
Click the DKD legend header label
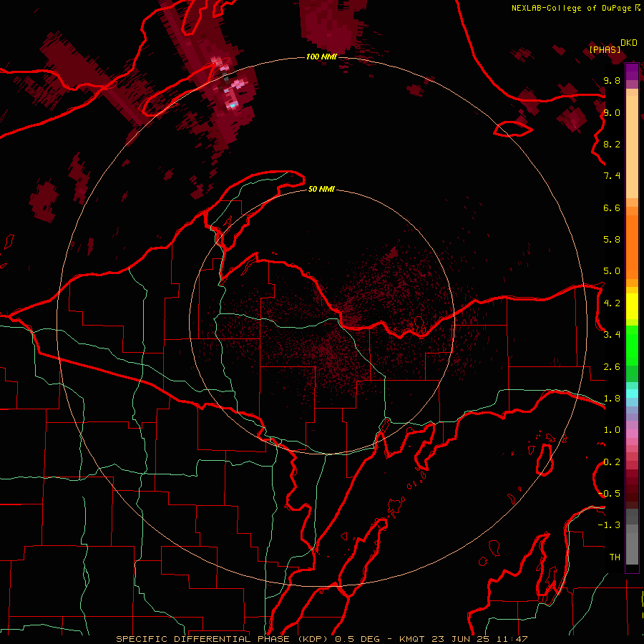pyautogui.click(x=628, y=43)
